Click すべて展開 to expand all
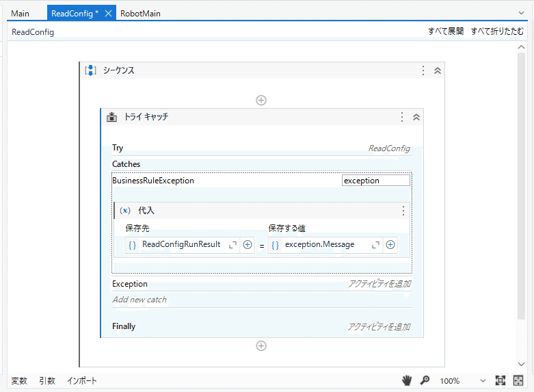534x392 pixels. pos(446,31)
